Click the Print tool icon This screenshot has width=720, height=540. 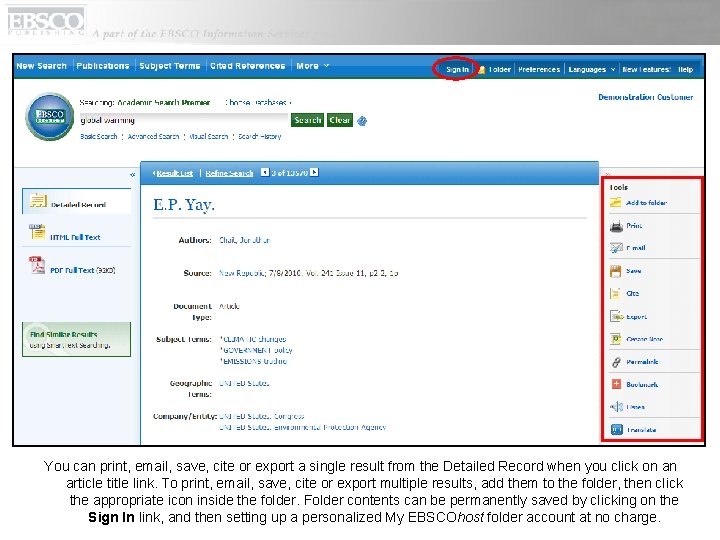tap(616, 226)
